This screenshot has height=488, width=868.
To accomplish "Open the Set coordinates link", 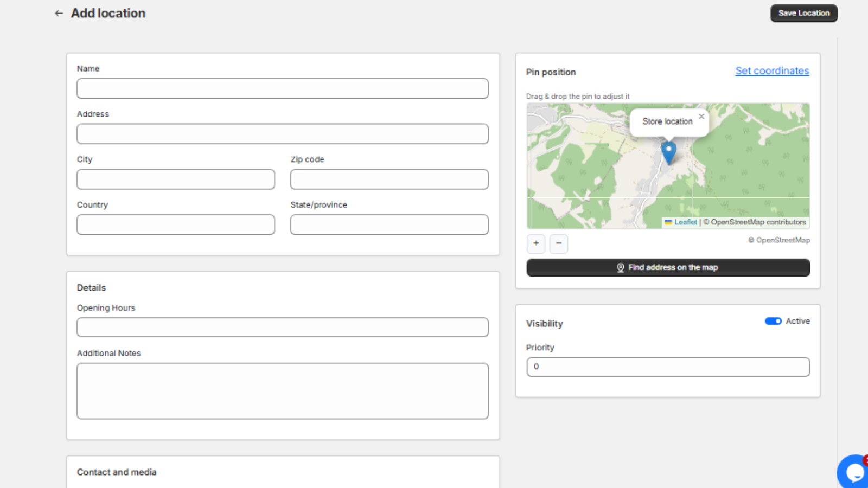I will click(772, 71).
